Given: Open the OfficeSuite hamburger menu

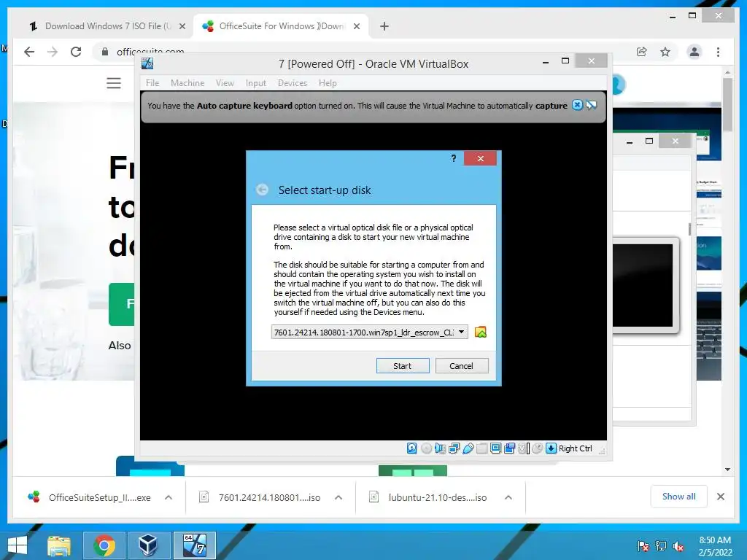Looking at the screenshot, I should pyautogui.click(x=113, y=83).
